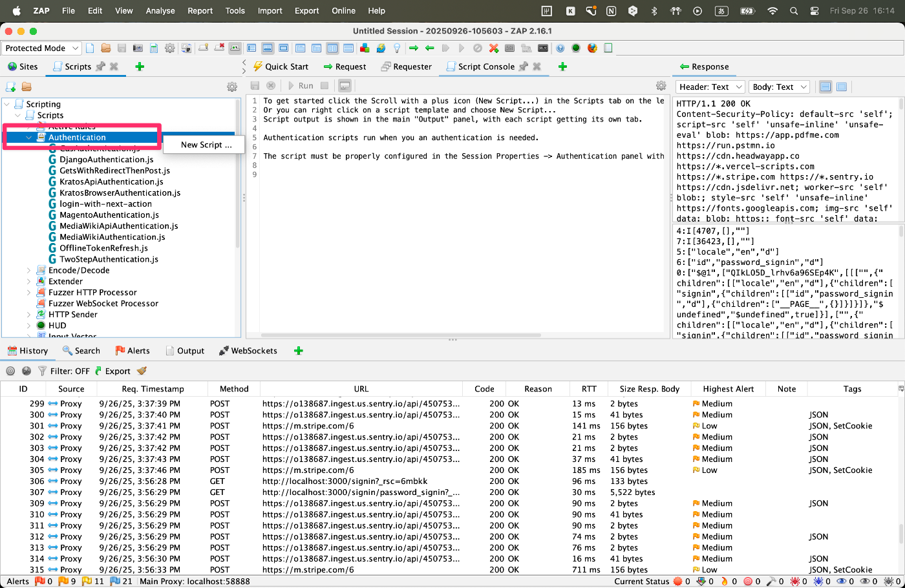Screen dimensions: 905x588
Task: Open the Options gear in main toolbar
Action: pyautogui.click(x=170, y=48)
